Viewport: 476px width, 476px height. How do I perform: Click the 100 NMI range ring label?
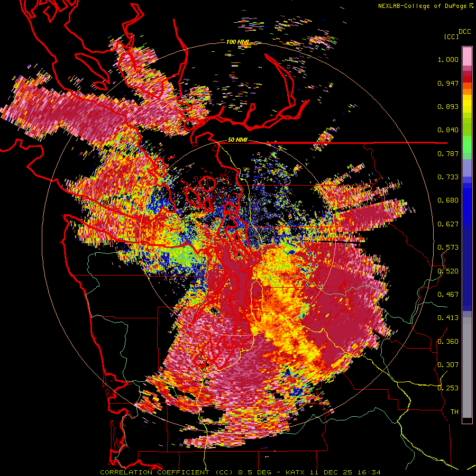237,42
